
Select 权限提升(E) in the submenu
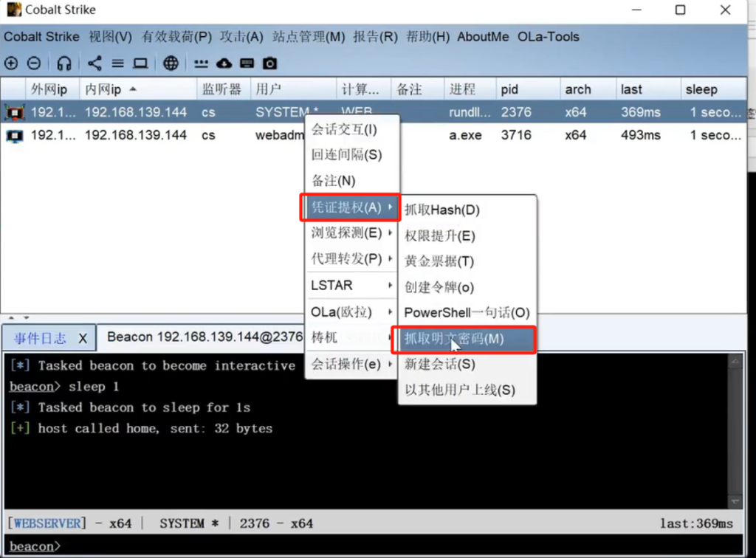(467, 236)
